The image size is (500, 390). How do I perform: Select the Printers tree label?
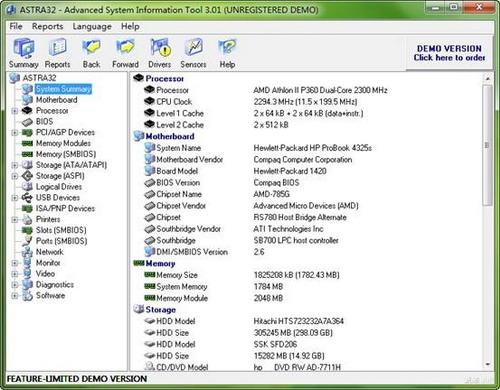pyautogui.click(x=48, y=219)
